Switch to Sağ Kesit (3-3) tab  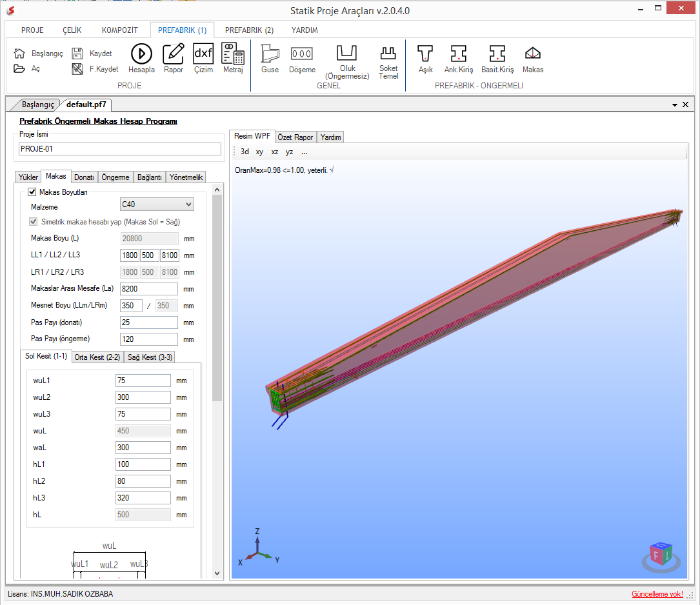click(150, 357)
